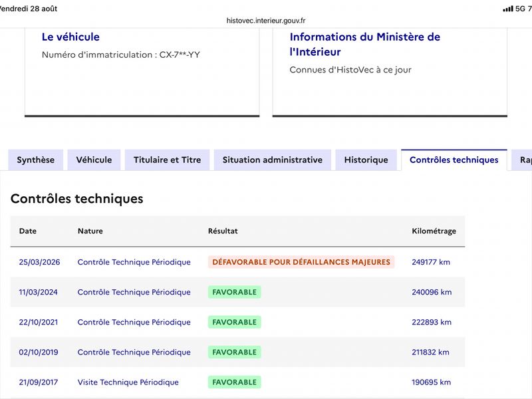Viewport: 532px width, 399px height.
Task: Select the Contrôles techniques tab
Action: pos(454,160)
